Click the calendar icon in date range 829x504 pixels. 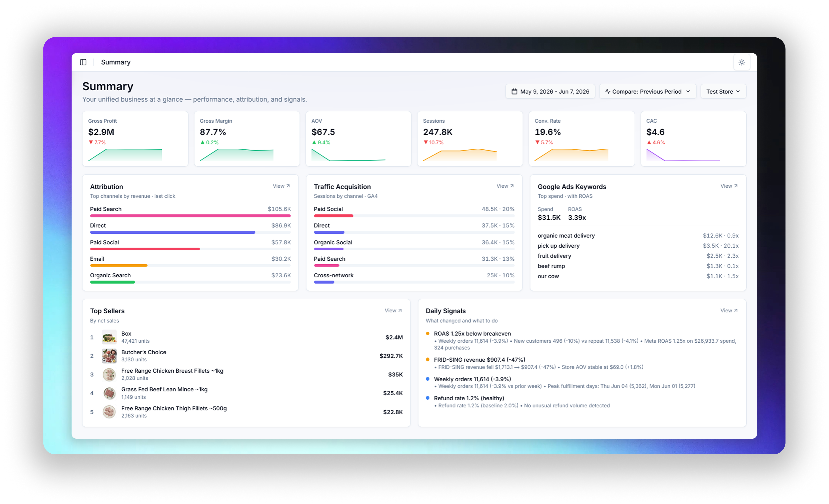[x=514, y=91]
